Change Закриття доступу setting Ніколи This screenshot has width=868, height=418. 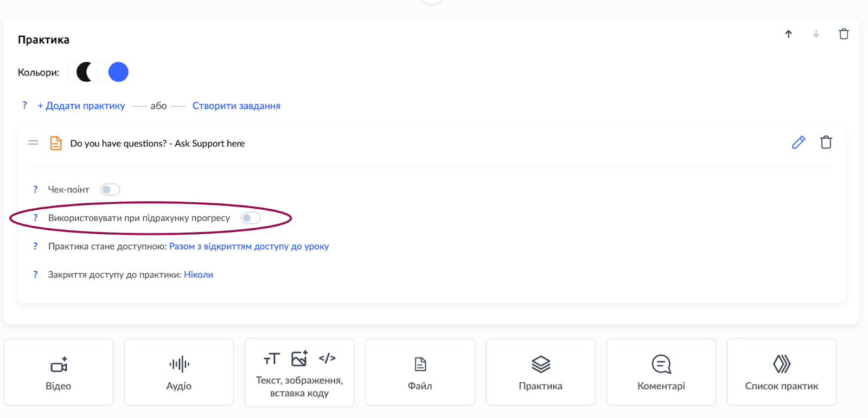[x=199, y=275]
